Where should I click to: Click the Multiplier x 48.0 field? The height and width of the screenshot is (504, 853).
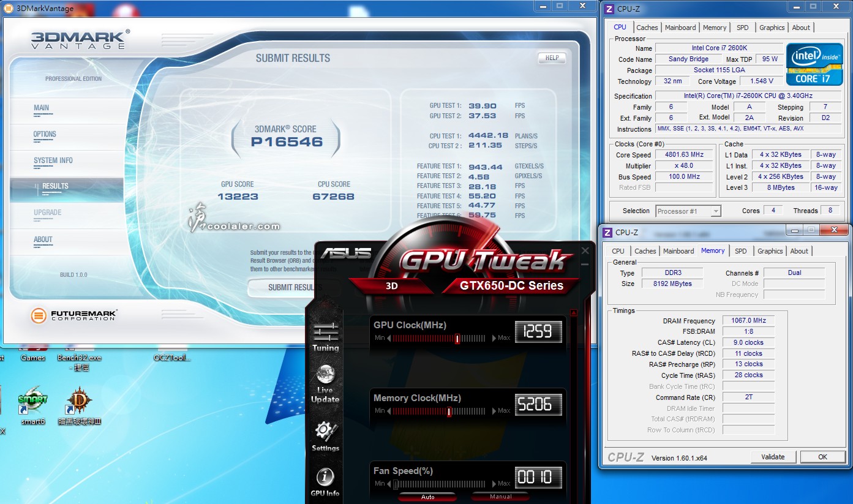pos(685,166)
